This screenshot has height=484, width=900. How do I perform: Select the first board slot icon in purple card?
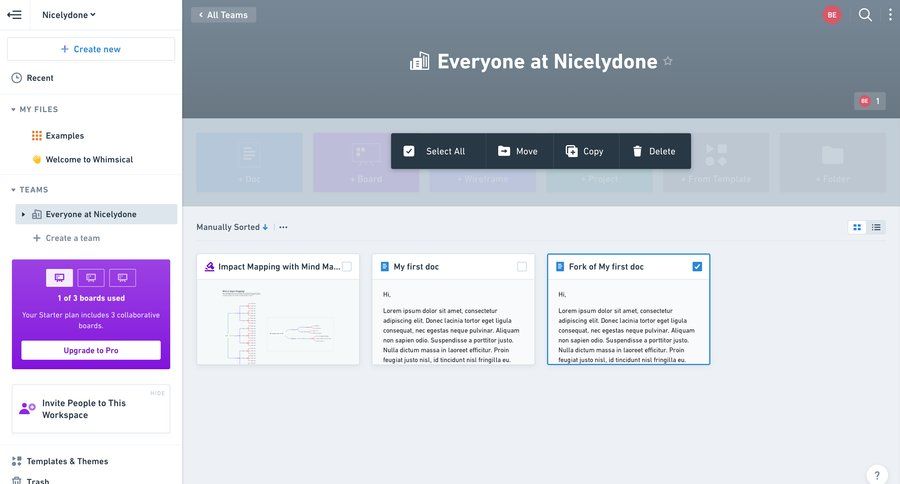pos(59,278)
